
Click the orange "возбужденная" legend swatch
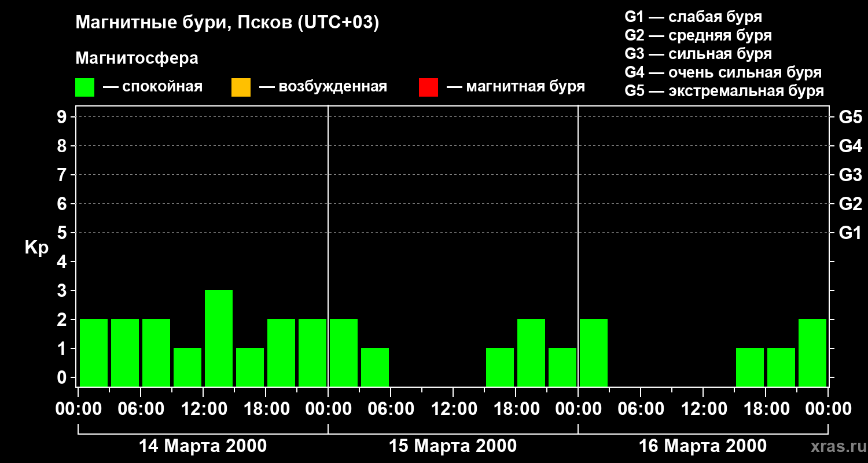coord(241,87)
